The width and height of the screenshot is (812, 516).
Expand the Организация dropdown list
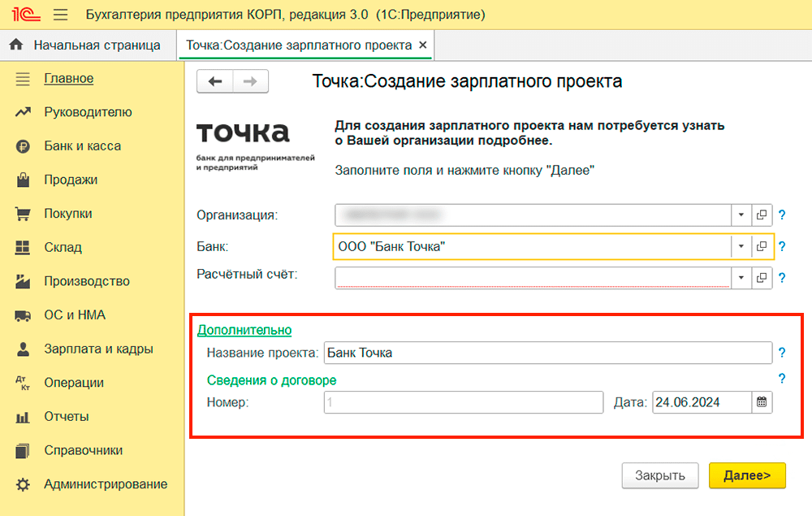pyautogui.click(x=741, y=215)
